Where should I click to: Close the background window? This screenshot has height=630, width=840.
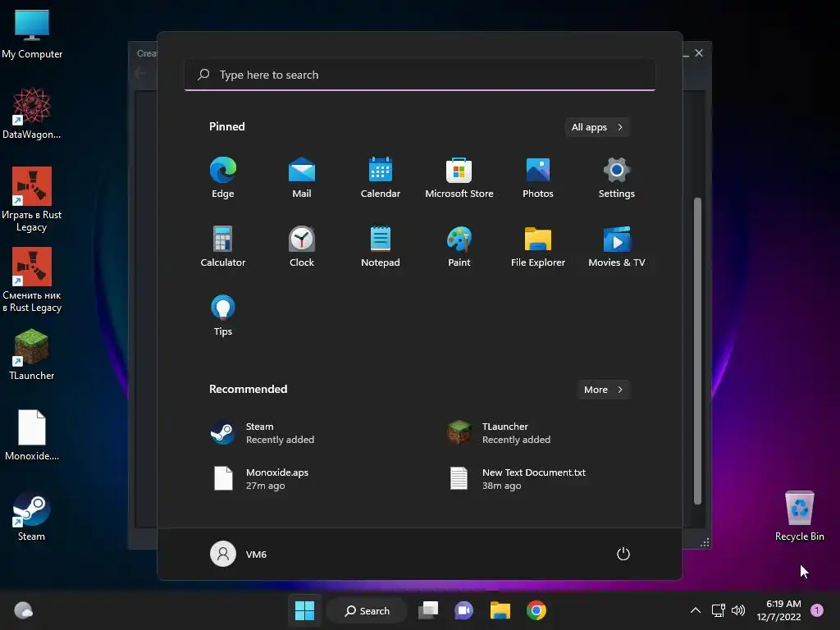tap(699, 53)
